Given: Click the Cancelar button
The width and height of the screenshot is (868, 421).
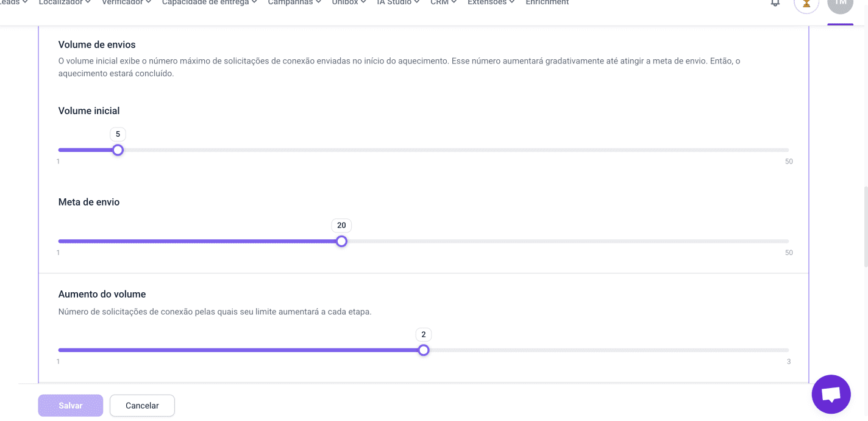Looking at the screenshot, I should [142, 406].
